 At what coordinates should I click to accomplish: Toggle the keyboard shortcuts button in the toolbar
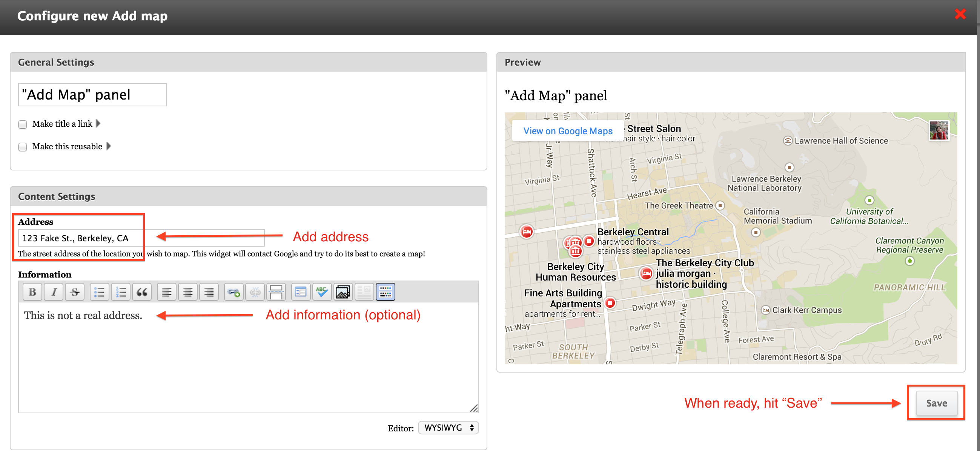click(x=386, y=291)
